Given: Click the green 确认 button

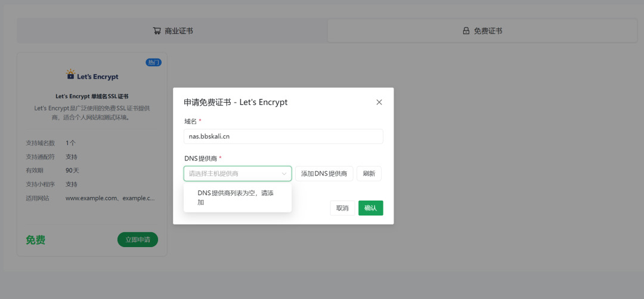Looking at the screenshot, I should click(x=370, y=208).
